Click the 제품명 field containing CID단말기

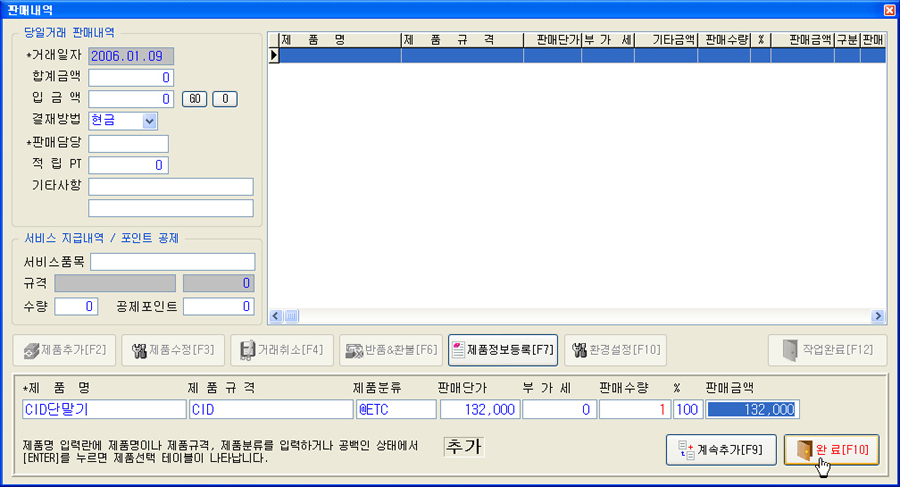click(104, 409)
